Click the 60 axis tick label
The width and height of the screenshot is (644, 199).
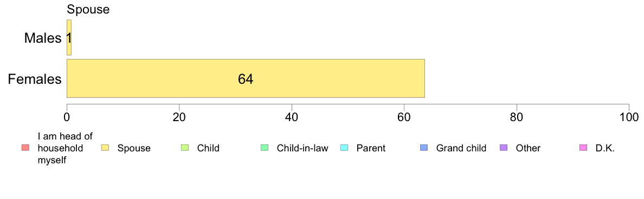coord(404,116)
